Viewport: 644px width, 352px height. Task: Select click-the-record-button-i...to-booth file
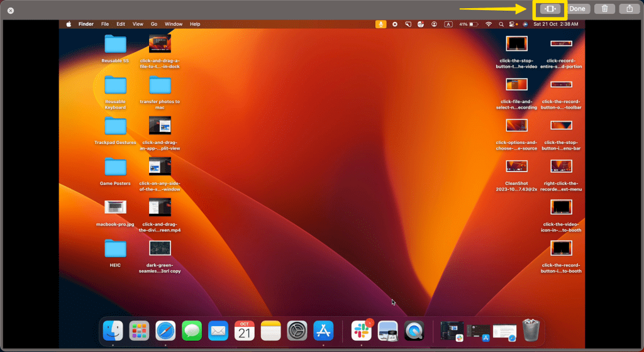[x=561, y=257]
